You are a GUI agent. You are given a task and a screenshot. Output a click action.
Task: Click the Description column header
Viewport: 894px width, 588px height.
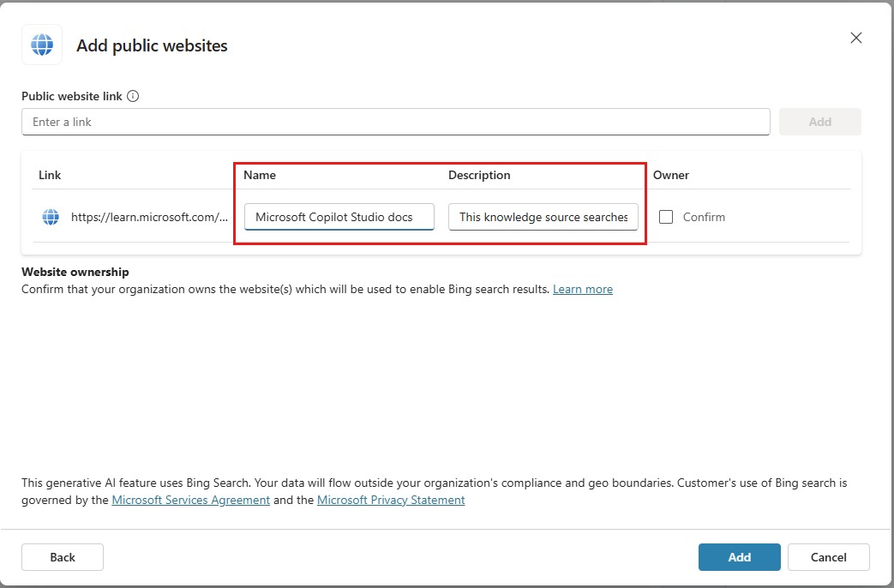479,175
